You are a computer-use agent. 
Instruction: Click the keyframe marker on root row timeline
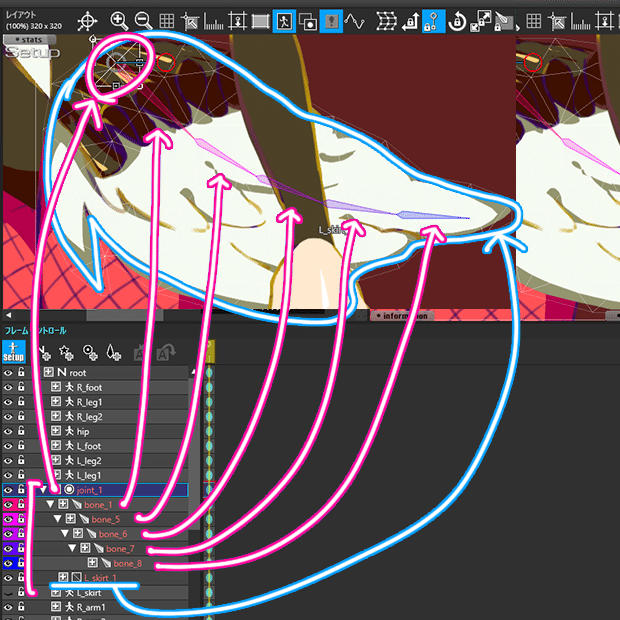tap(209, 372)
